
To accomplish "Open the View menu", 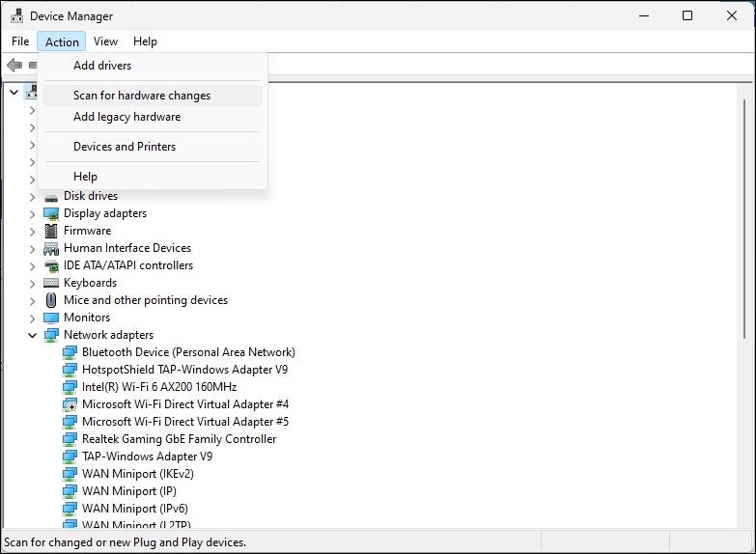I will pyautogui.click(x=105, y=42).
